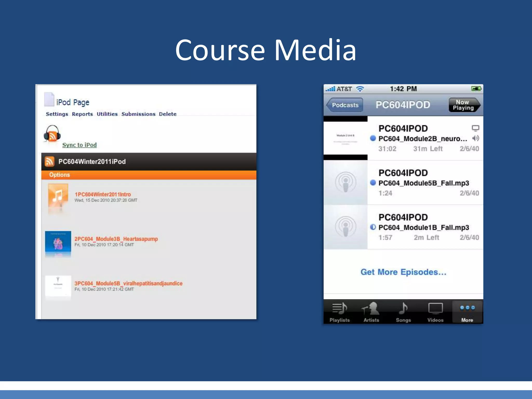This screenshot has height=399, width=532.
Task: Click the PC604IPOD title in phone header
Action: pyautogui.click(x=403, y=105)
